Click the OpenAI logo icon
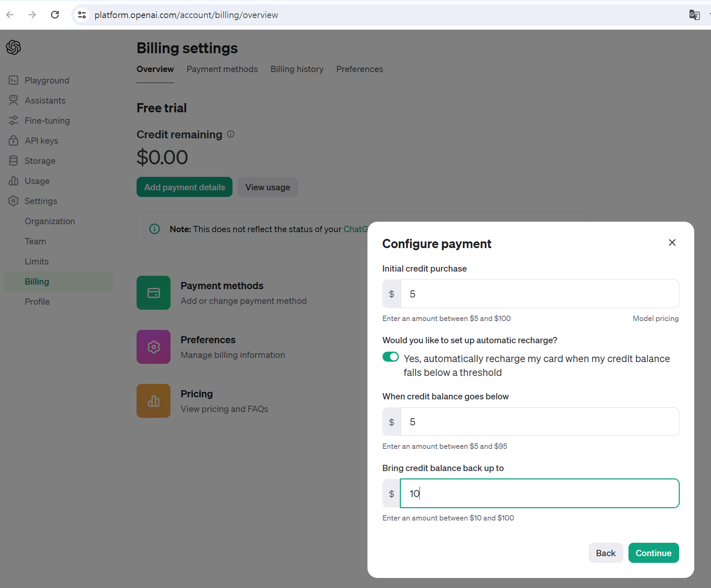The width and height of the screenshot is (711, 588). coord(13,47)
